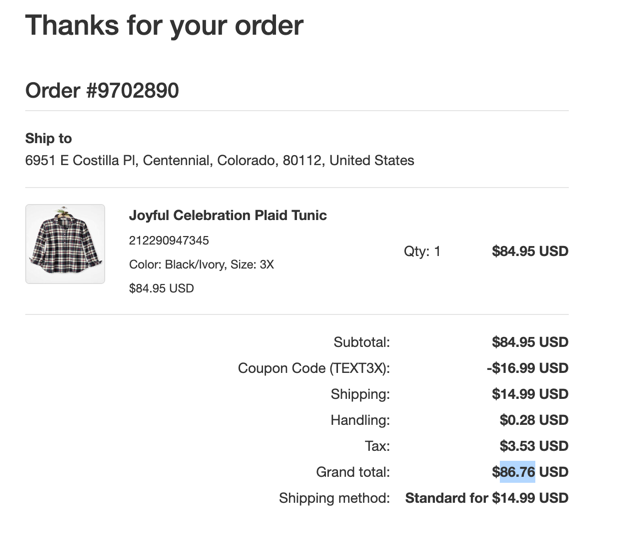This screenshot has width=627, height=538.
Task: Click the Tax label
Action: coord(377,446)
